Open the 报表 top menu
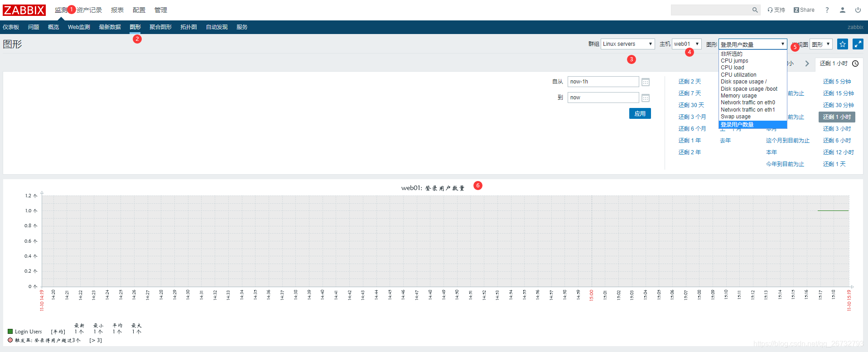This screenshot has height=352, width=868. [117, 10]
